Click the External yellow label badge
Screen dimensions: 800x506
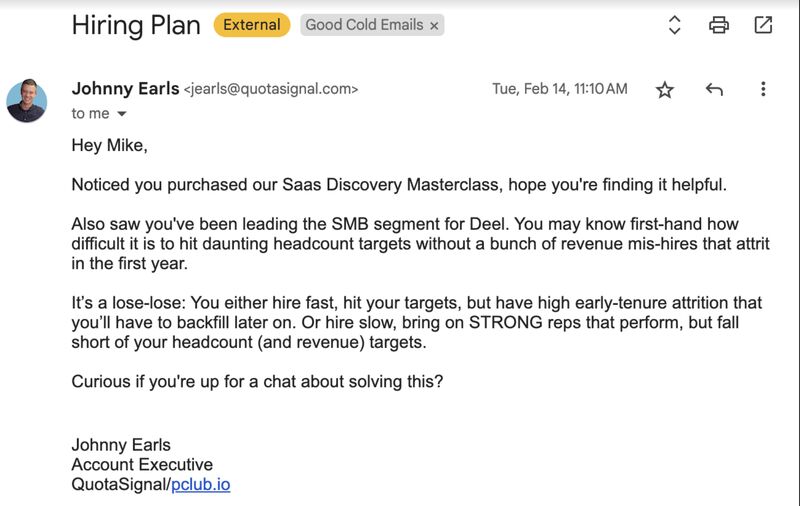point(252,25)
